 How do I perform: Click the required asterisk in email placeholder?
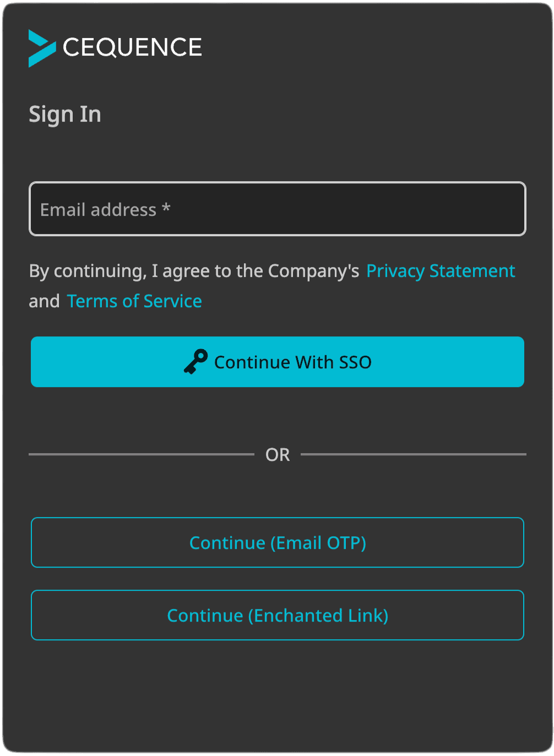[166, 208]
